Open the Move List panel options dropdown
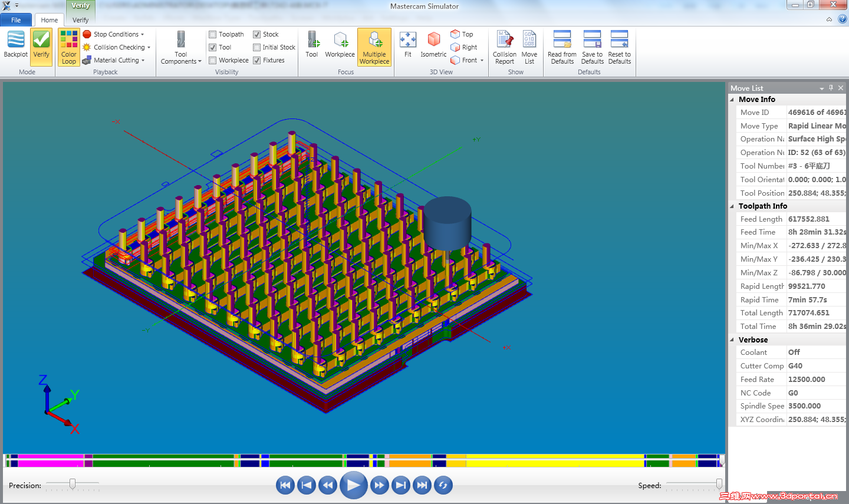The image size is (849, 504). [x=822, y=88]
